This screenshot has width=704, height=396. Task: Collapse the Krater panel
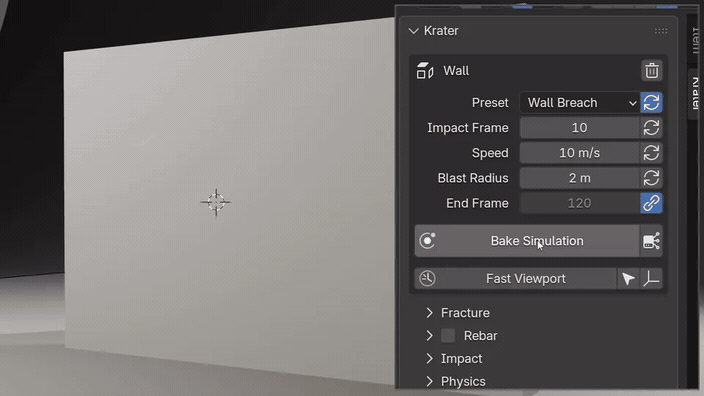tap(414, 31)
